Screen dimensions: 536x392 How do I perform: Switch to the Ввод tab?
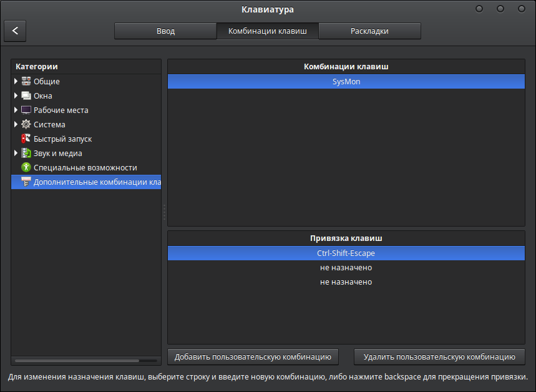(x=165, y=31)
